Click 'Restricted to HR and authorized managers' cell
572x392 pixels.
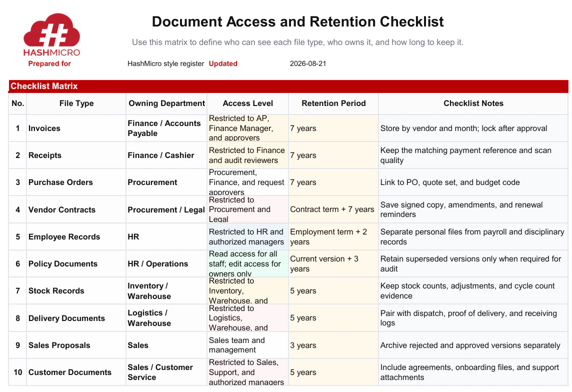pyautogui.click(x=247, y=236)
